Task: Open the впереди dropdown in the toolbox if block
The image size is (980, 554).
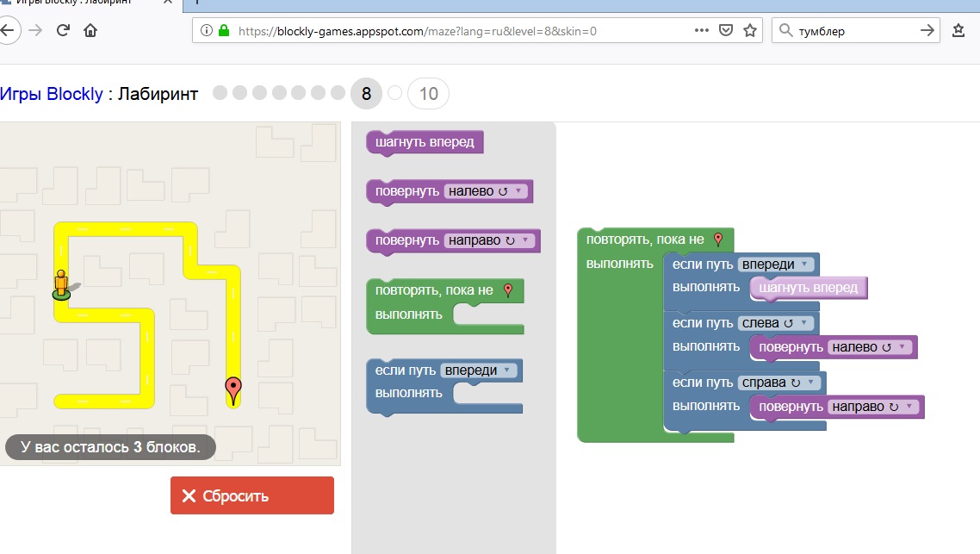Action: coord(480,370)
